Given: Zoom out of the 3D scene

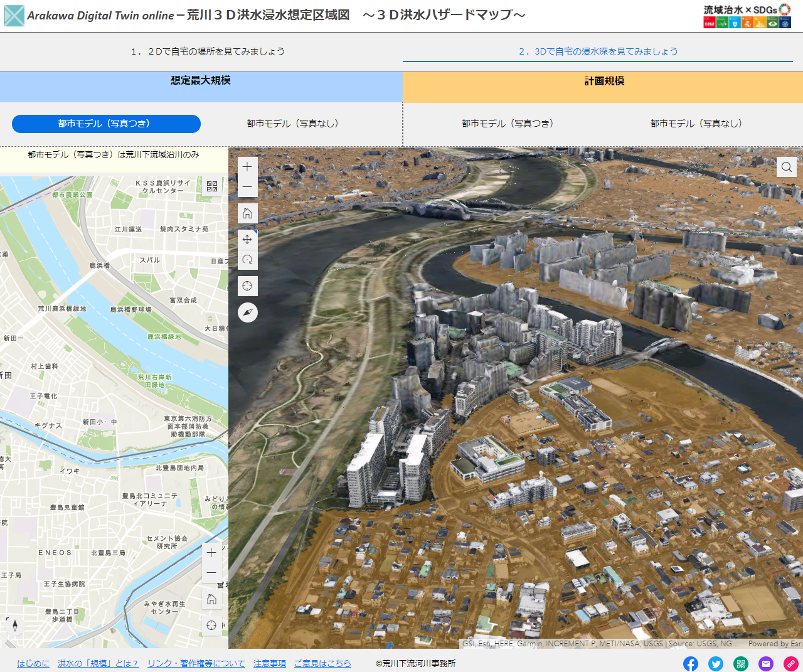Looking at the screenshot, I should [x=247, y=186].
